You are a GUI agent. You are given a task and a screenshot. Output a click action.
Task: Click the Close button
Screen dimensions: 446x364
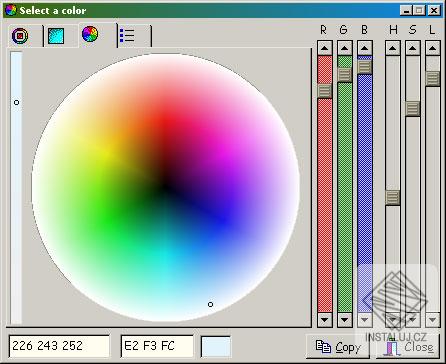[408, 347]
